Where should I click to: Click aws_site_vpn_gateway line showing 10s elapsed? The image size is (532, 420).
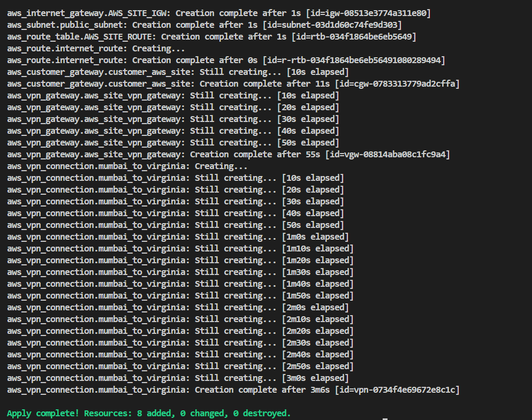click(x=173, y=96)
